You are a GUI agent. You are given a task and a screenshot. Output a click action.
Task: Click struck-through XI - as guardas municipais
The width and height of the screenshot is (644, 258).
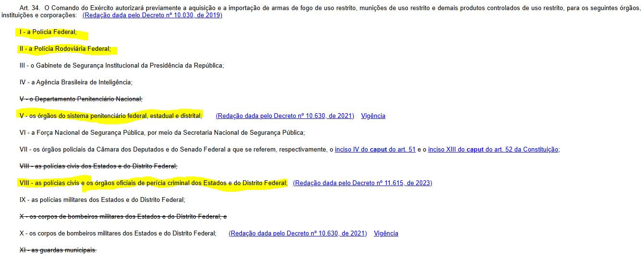[x=58, y=250]
